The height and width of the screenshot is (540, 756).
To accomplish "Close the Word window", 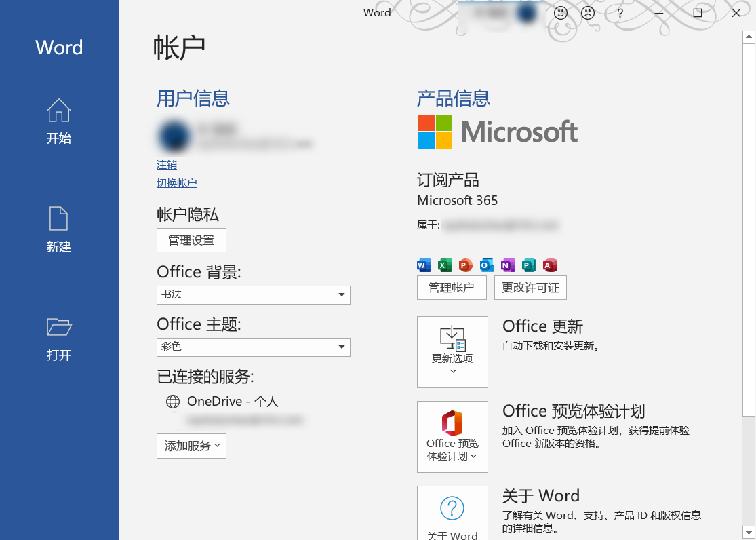I will tap(736, 13).
